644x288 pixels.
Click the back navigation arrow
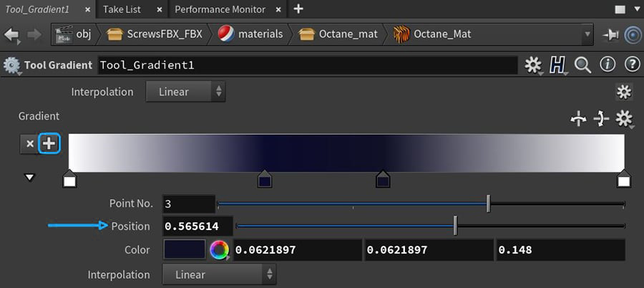point(11,34)
